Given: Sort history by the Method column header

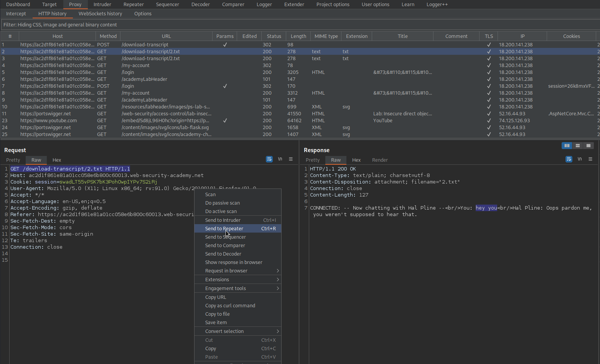Looking at the screenshot, I should click(108, 36).
